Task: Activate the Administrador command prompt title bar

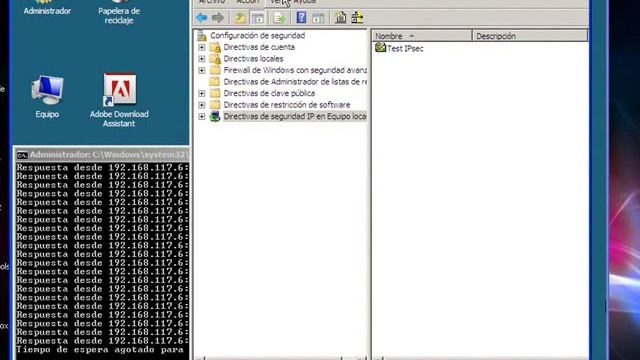Action: (102, 155)
